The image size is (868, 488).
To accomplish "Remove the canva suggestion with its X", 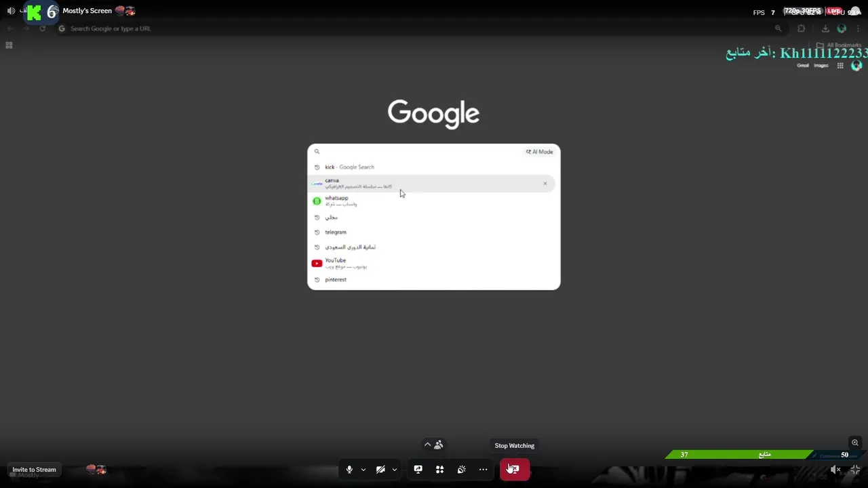I will click(545, 183).
